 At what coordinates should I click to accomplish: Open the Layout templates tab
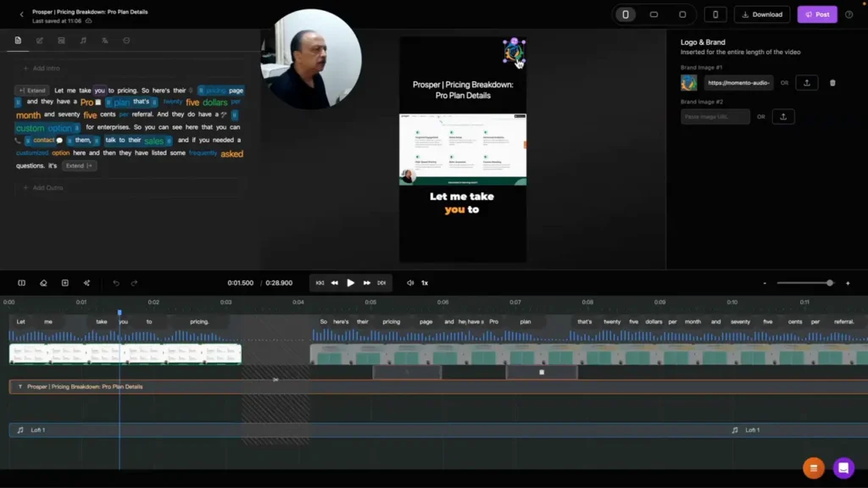[x=61, y=41]
